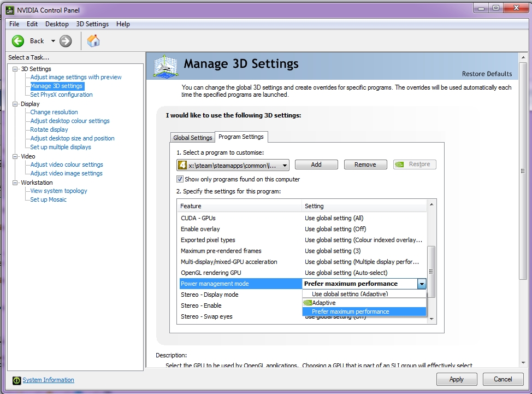
Task: Open Set up Mosaic page
Action: pos(48,199)
